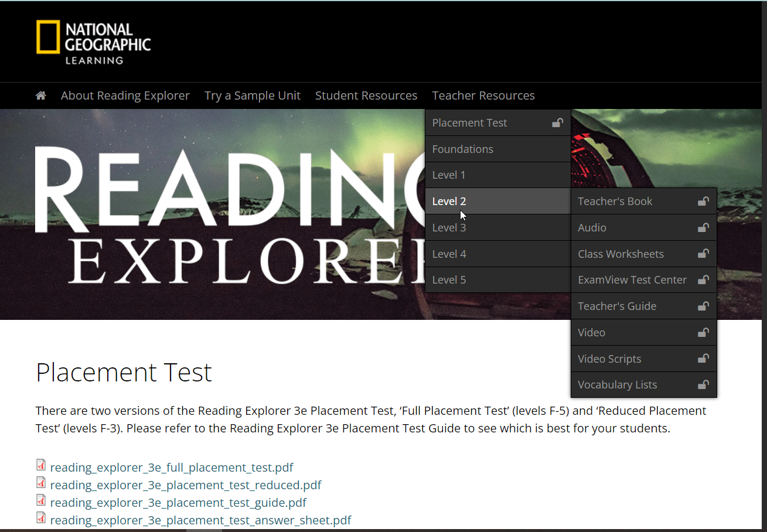Screen dimensions: 767x532
Task: Toggle the lock on Vocabulary Lists
Action: (x=703, y=384)
